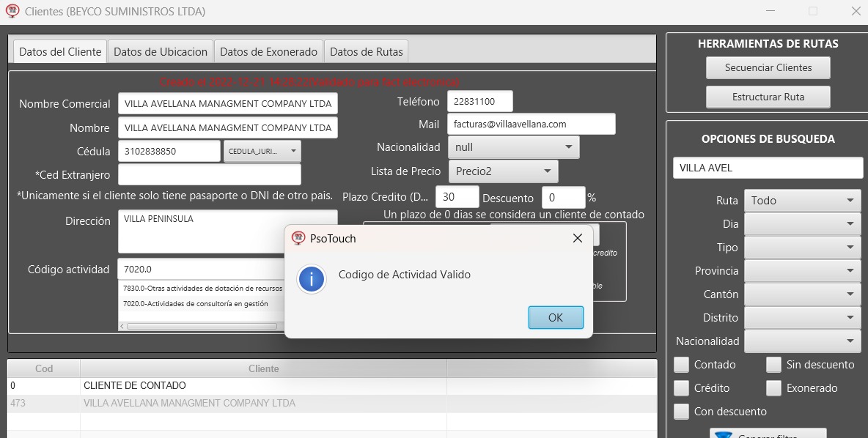Close the PsoTouch dialog with the X

click(577, 238)
